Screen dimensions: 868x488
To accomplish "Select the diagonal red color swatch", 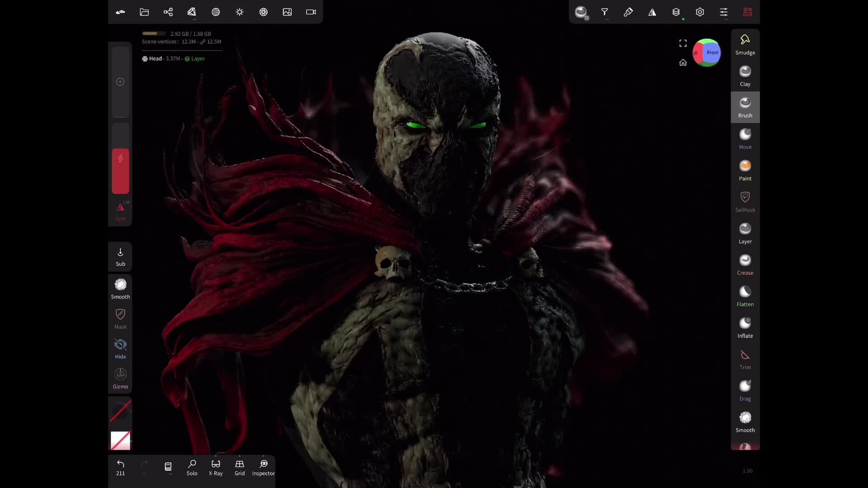I will tap(120, 441).
